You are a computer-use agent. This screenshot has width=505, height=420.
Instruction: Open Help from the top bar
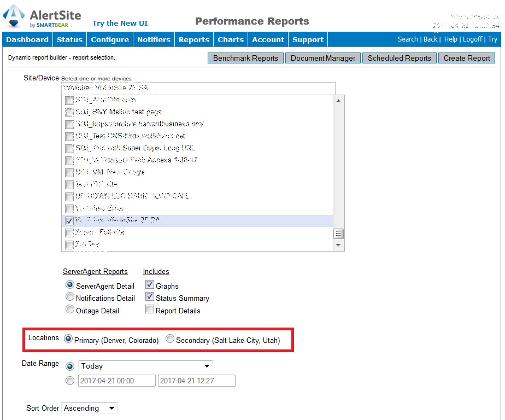click(x=450, y=39)
